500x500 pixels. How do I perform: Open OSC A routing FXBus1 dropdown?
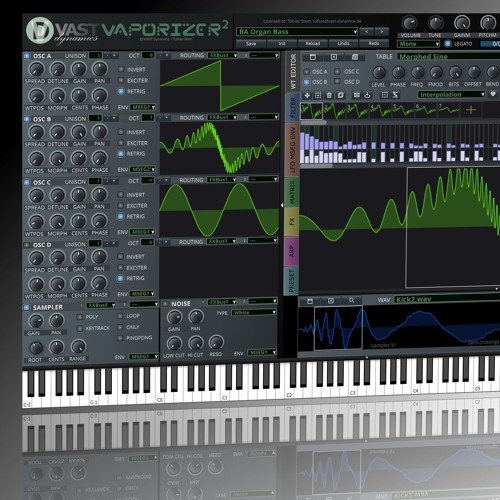tap(223, 55)
